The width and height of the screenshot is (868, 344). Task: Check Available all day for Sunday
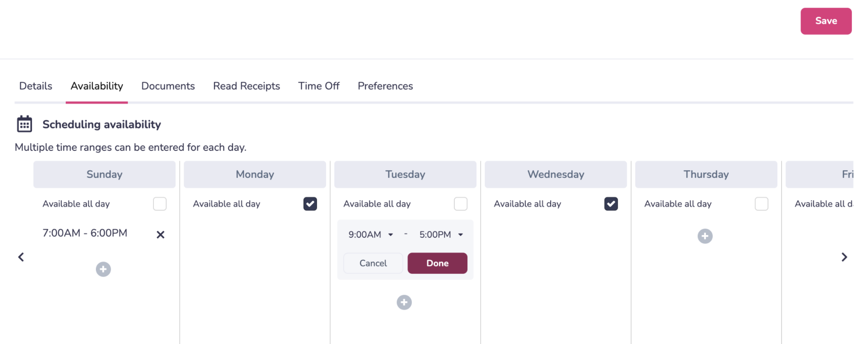click(160, 204)
